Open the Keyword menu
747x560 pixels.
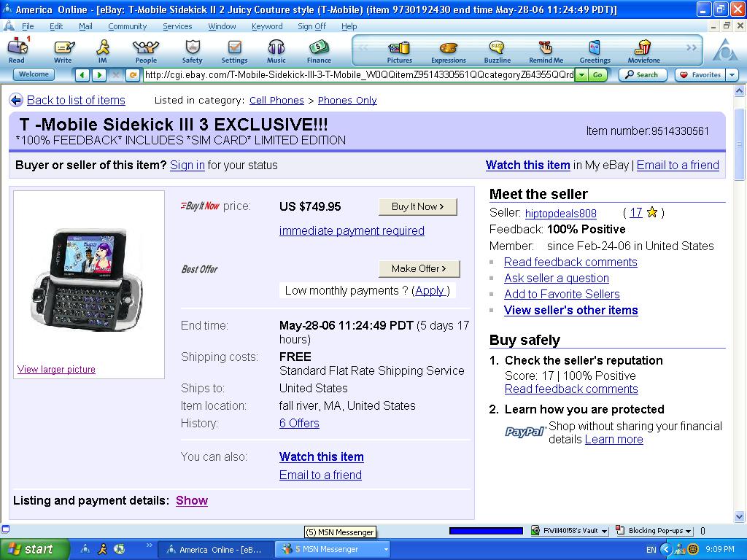click(267, 27)
